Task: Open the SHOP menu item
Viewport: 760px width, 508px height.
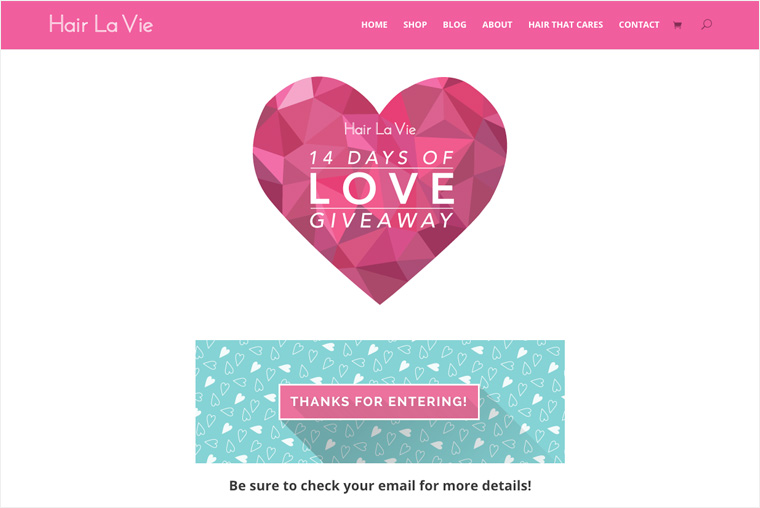Action: [415, 25]
